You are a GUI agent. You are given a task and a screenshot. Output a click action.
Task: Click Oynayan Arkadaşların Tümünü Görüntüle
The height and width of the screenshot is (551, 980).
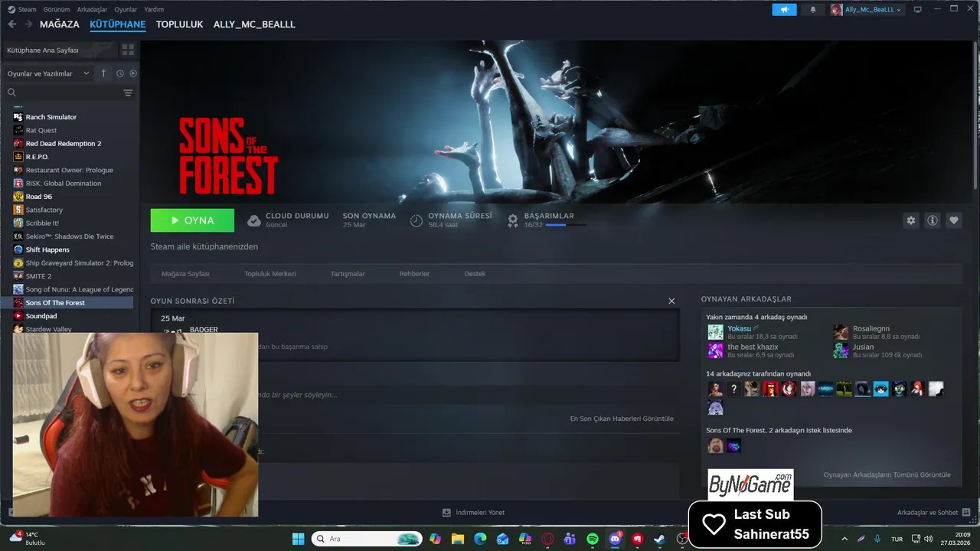click(887, 474)
